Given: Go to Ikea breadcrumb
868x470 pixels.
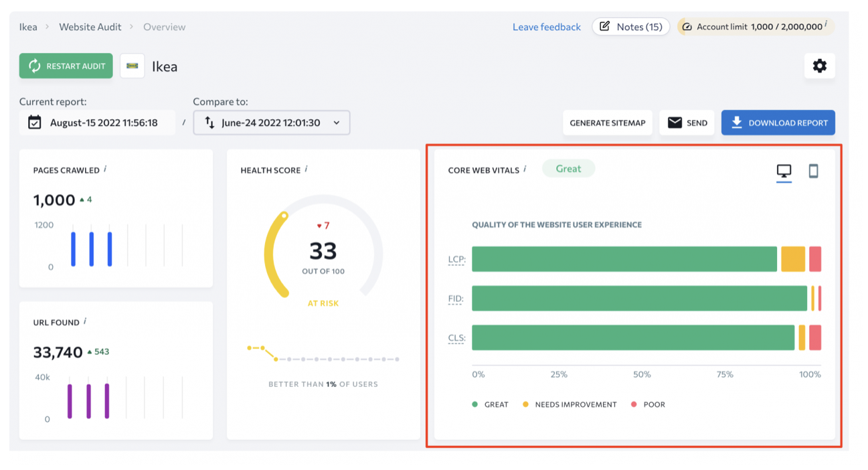Looking at the screenshot, I should pos(28,27).
